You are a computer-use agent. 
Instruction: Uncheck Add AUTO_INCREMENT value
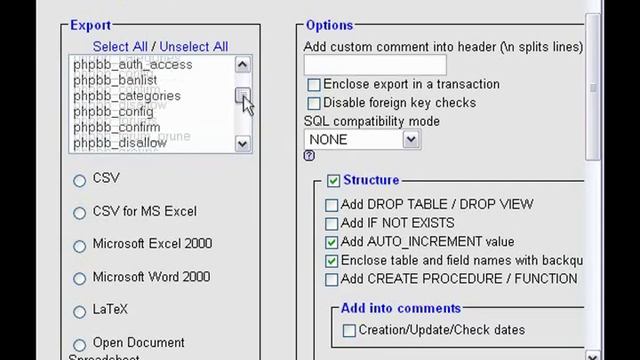pos(331,242)
